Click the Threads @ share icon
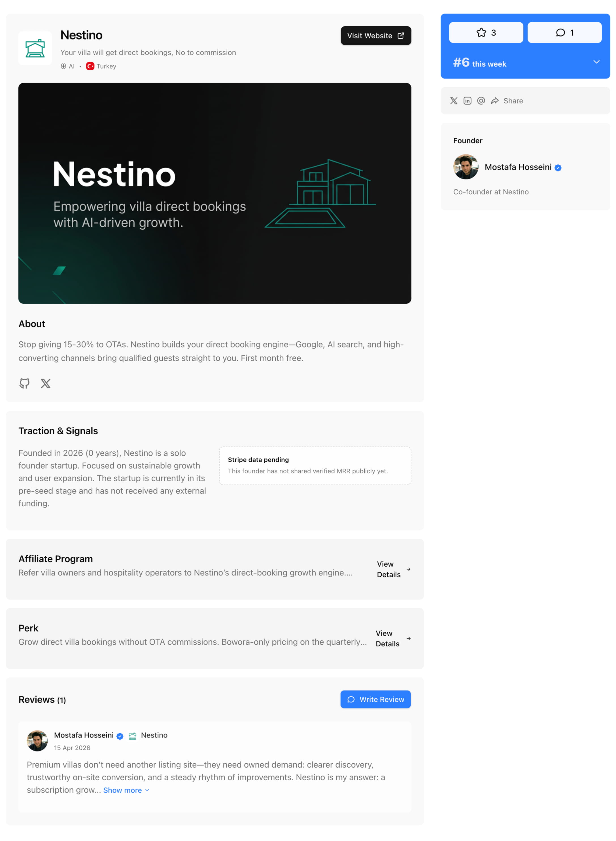Viewport: 616px width, 841px height. [x=481, y=101]
